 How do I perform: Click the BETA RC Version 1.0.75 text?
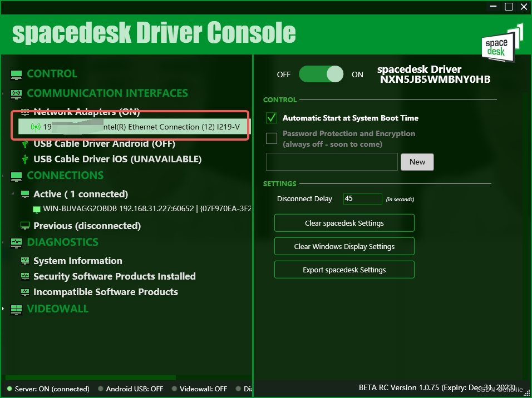(437, 388)
